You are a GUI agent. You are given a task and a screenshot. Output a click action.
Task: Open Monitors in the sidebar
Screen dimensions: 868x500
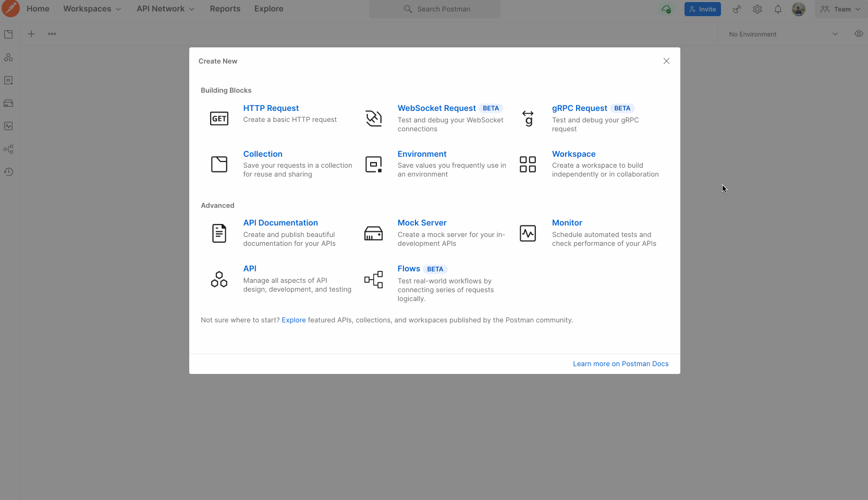(x=8, y=126)
